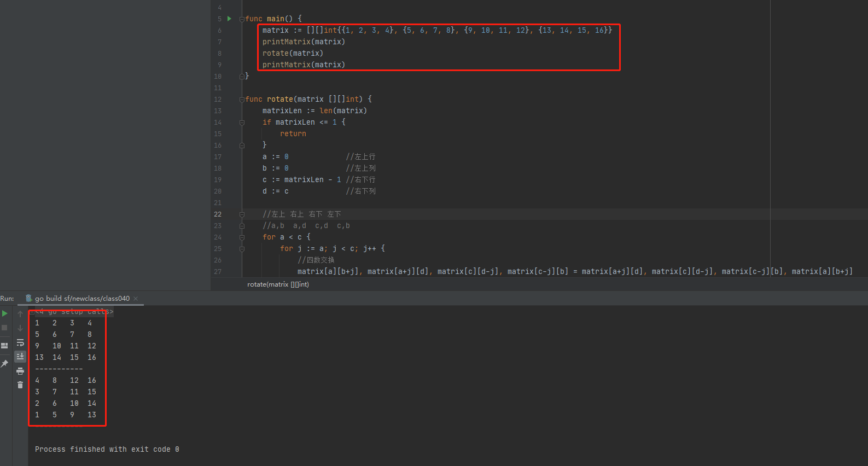Image resolution: width=868 pixels, height=466 pixels.
Task: Click 'd := c' assignment on line 20
Action: click(275, 191)
